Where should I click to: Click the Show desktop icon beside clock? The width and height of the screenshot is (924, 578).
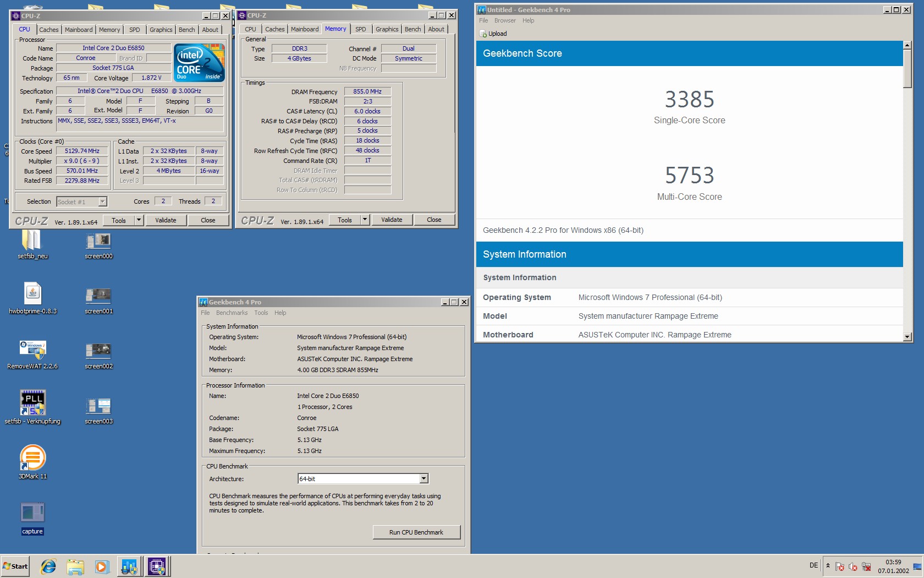(917, 566)
